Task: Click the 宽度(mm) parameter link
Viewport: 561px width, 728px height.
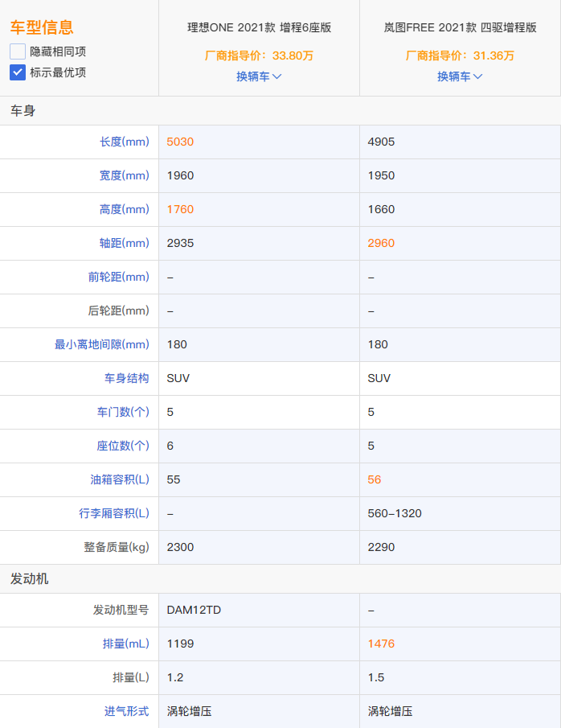Action: pyautogui.click(x=125, y=175)
